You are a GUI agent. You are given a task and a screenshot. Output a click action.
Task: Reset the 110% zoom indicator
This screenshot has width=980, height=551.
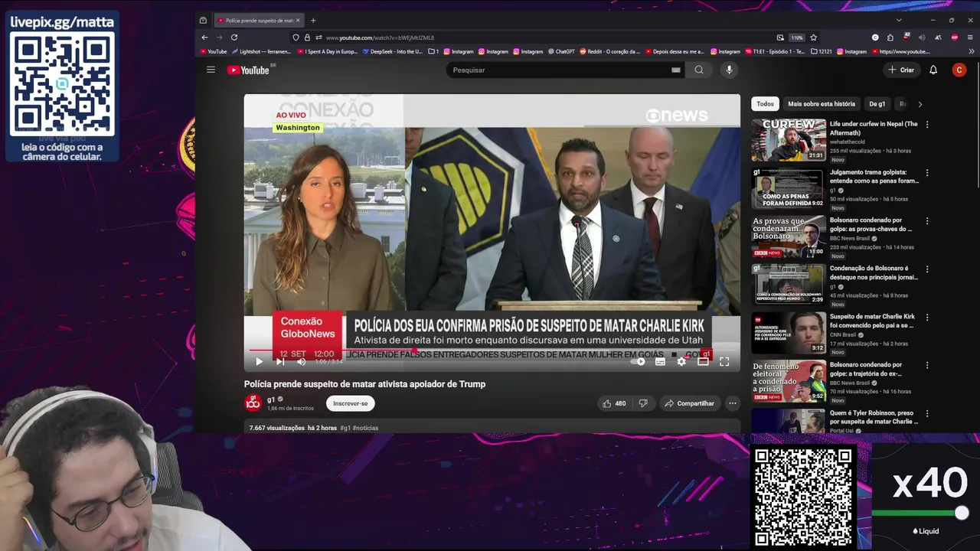tap(797, 37)
